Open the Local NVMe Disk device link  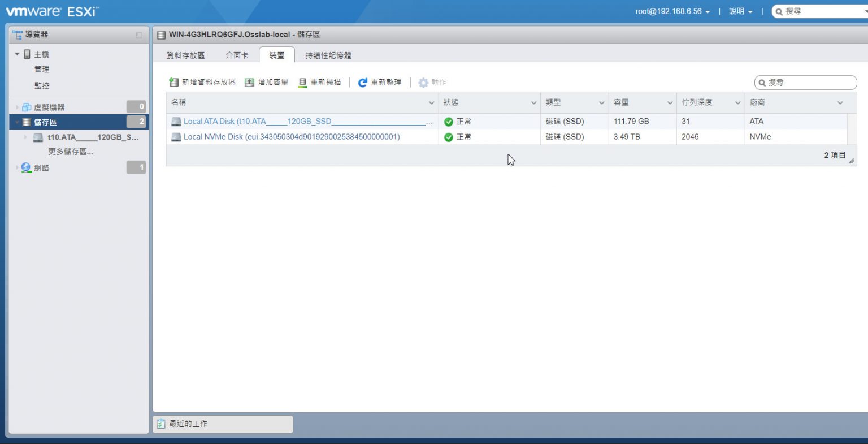coord(292,136)
